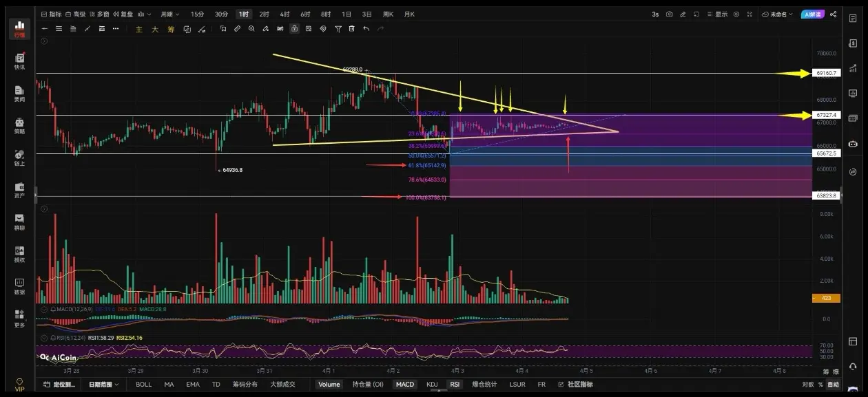Open the 快讯 news flash sidebar icon
The height and width of the screenshot is (397, 868).
pyautogui.click(x=19, y=61)
